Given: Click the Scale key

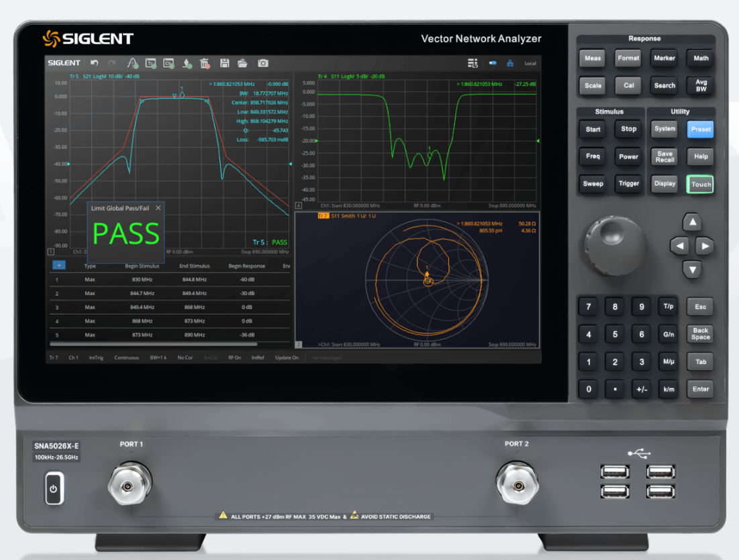Looking at the screenshot, I should [x=593, y=86].
